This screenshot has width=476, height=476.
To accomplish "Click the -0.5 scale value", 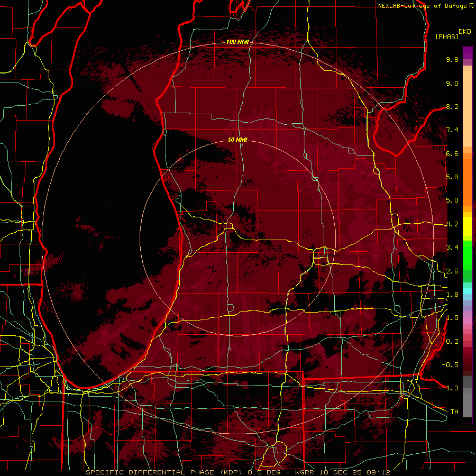I will 450,365.
